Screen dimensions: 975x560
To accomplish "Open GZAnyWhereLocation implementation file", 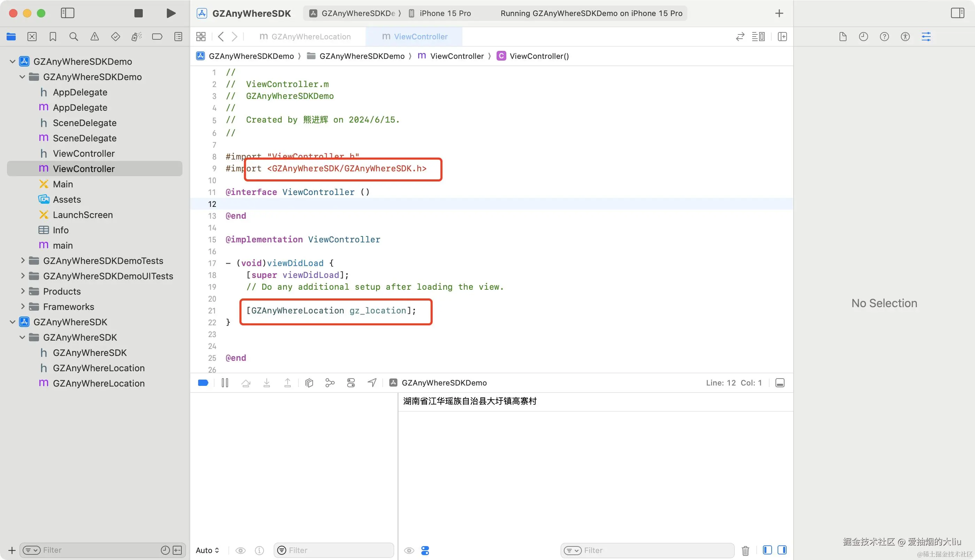I will [x=95, y=383].
